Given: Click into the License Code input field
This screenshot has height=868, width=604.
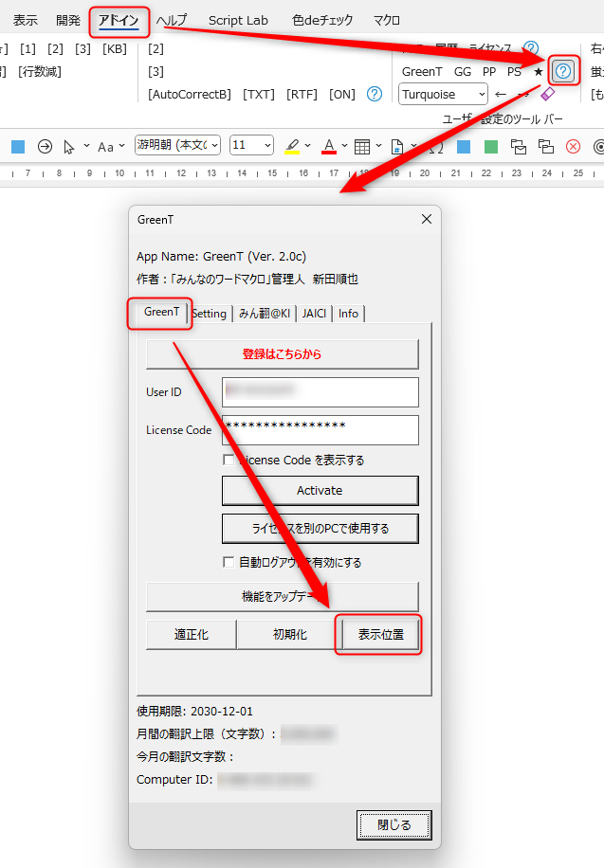Looking at the screenshot, I should click(320, 429).
